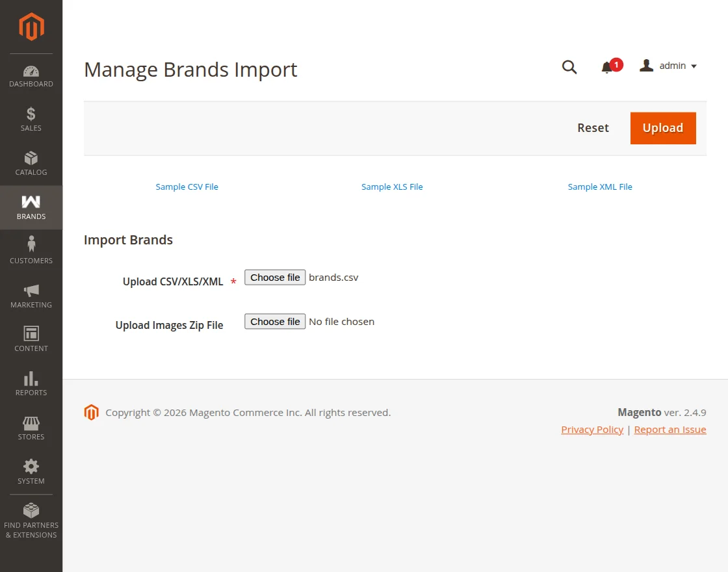The image size is (728, 572).
Task: Click the Magento logo in the sidebar
Action: (31, 27)
